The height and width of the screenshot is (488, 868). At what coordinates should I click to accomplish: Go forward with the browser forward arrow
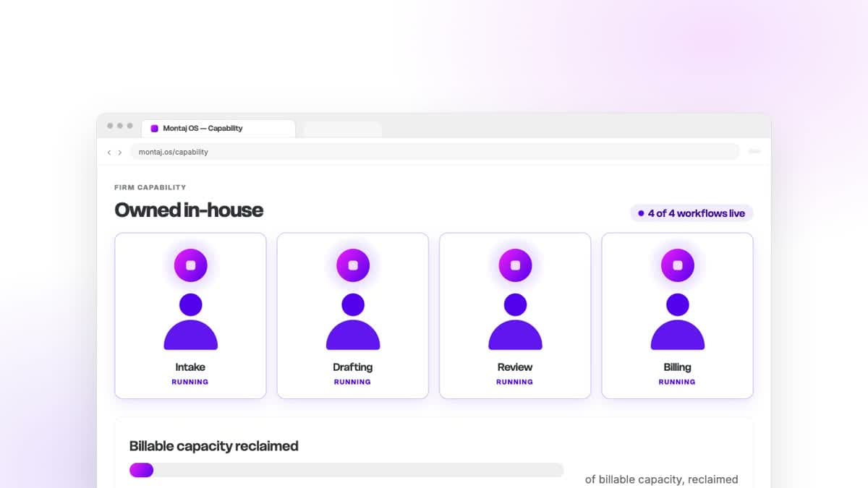point(120,153)
